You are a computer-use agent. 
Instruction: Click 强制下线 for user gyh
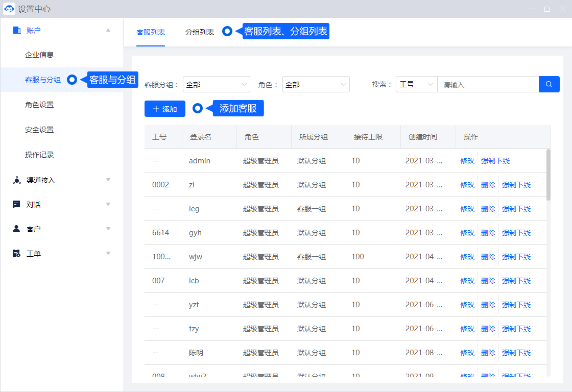516,233
